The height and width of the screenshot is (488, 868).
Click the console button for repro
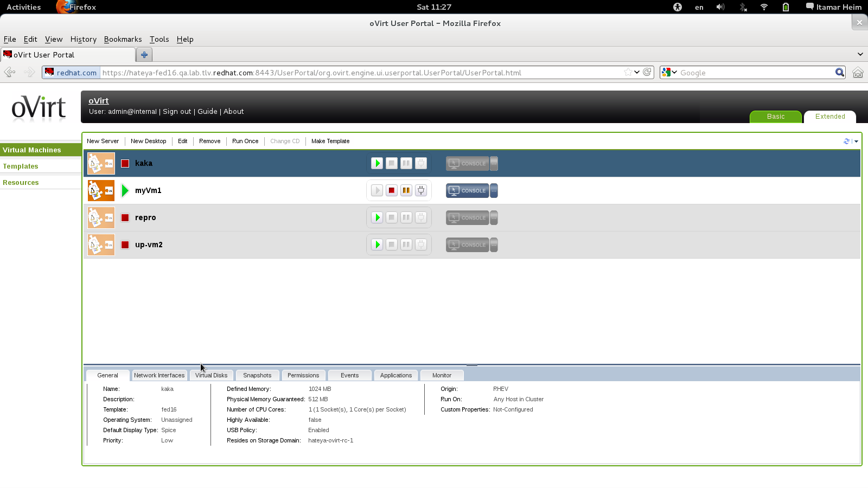click(468, 217)
